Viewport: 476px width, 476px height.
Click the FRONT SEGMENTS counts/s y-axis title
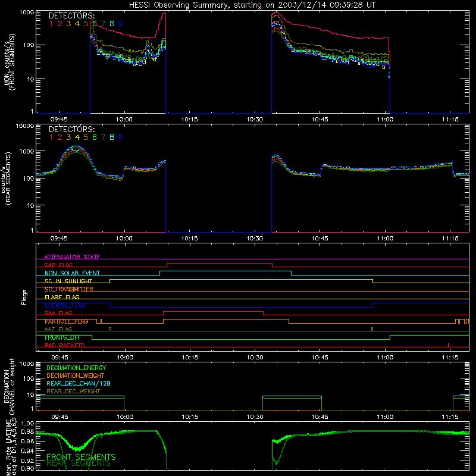[x=9, y=62]
